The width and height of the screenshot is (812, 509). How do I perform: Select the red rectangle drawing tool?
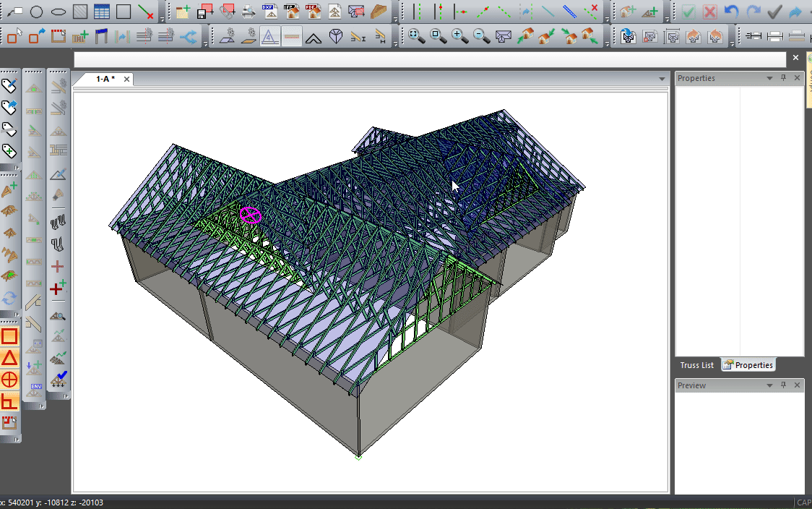(x=9, y=336)
